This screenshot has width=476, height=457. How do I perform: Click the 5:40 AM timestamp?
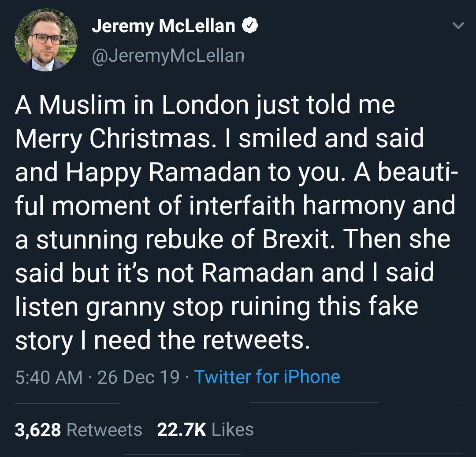(48, 377)
